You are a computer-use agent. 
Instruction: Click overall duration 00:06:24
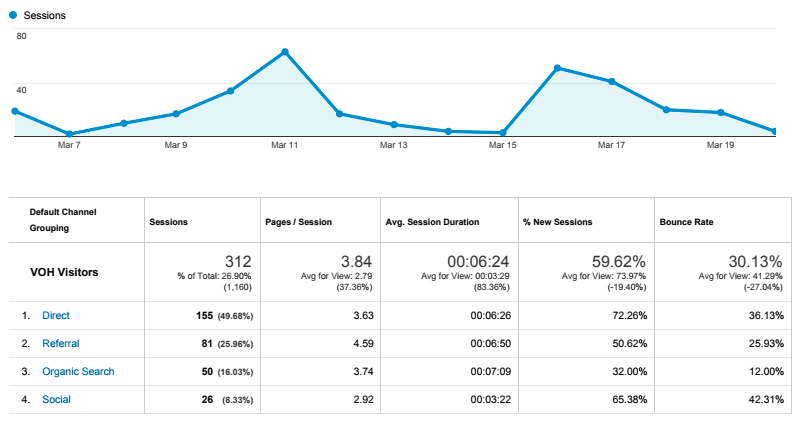tap(478, 262)
